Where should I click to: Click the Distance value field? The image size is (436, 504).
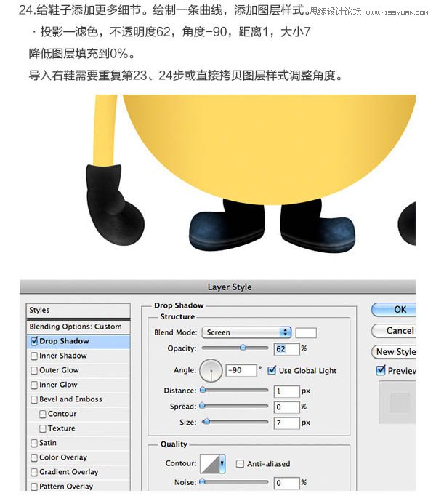(287, 391)
